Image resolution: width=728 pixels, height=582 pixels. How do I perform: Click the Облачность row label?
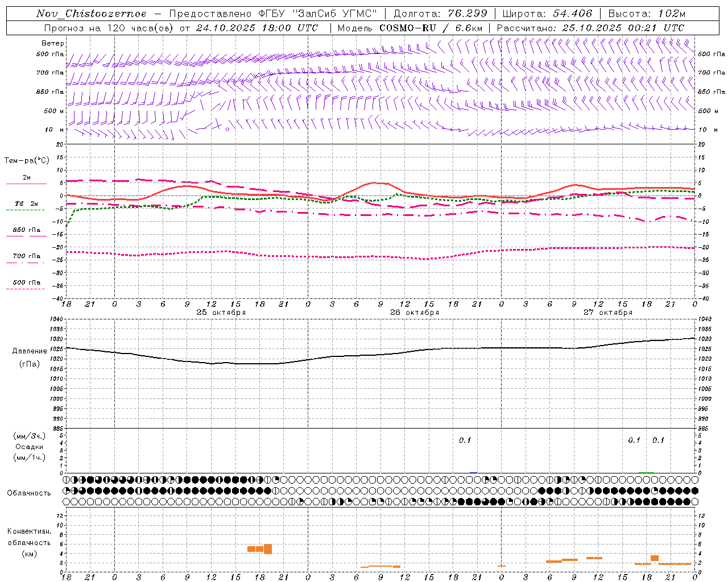29,493
